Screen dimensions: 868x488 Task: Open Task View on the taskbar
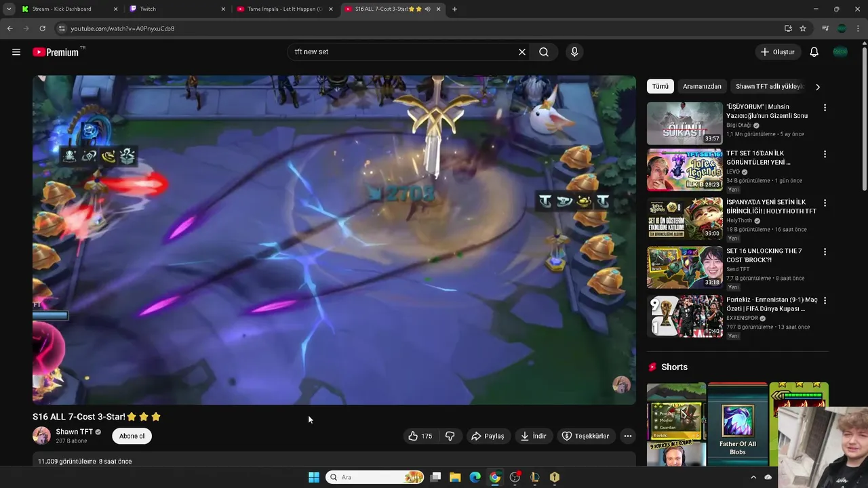coord(435,477)
